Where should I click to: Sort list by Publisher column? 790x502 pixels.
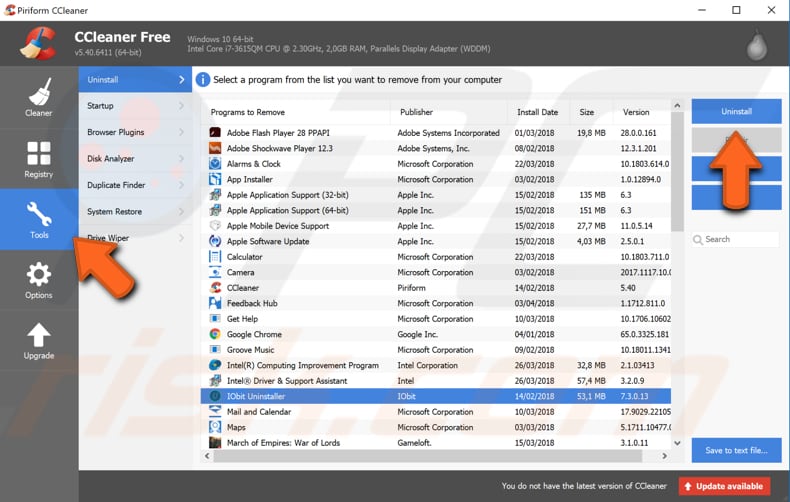[448, 112]
